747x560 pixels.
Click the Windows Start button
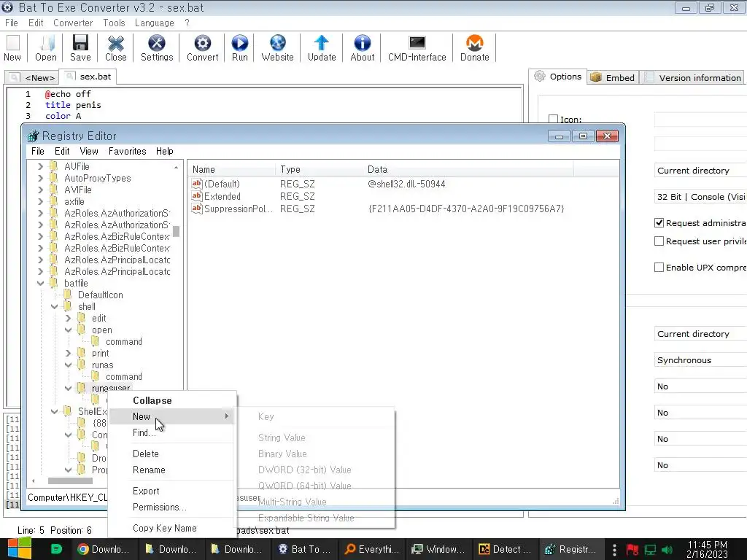click(20, 549)
